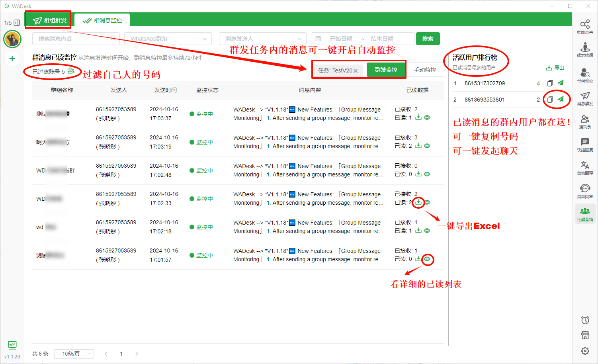This screenshot has width=598, height=364.
Task: Open the WhatsApp群组 dropdown
Action: 168,39
